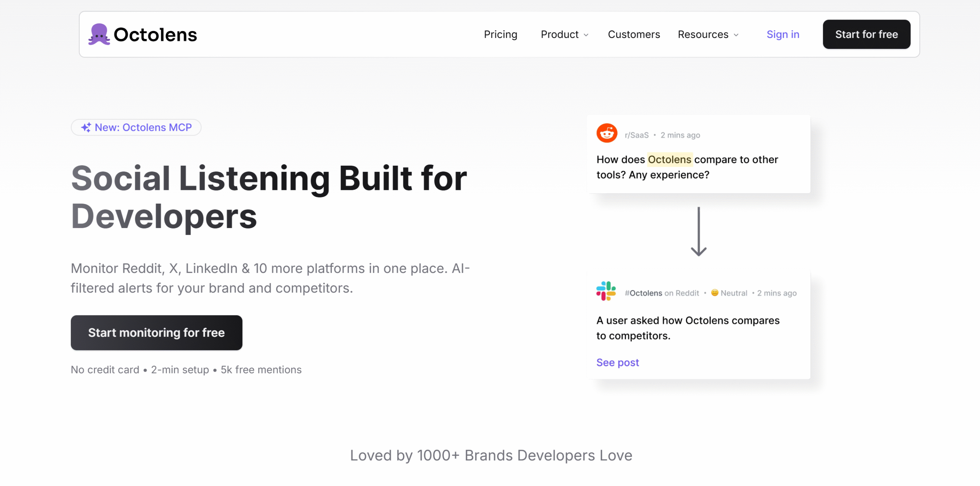Image resolution: width=980 pixels, height=486 pixels.
Task: Go to the Customers page
Action: point(634,34)
